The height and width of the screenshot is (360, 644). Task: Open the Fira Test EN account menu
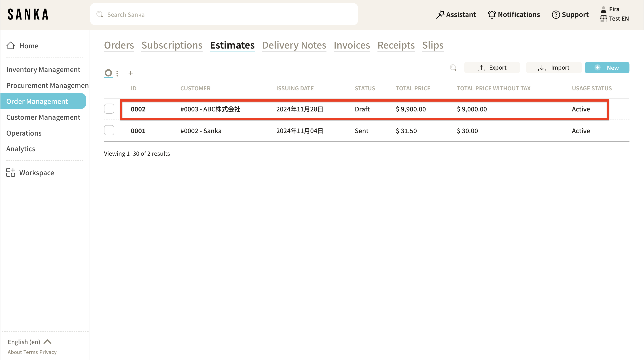pyautogui.click(x=614, y=14)
